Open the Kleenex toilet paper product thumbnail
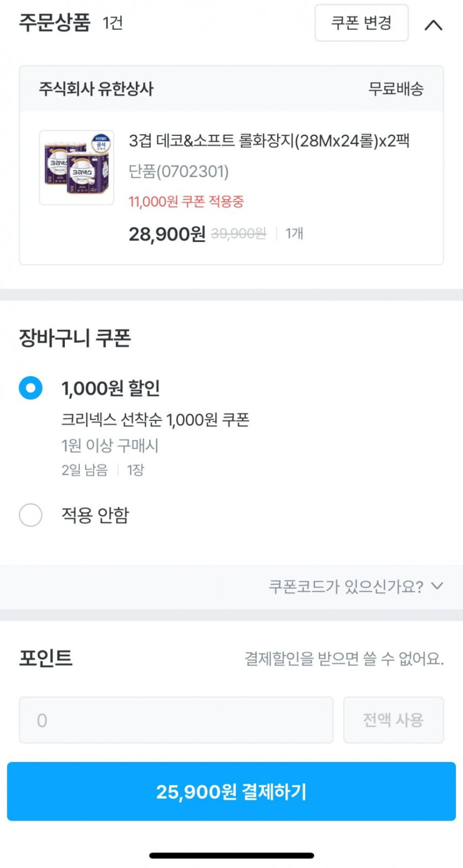Viewport: 463px width, 868px height. click(x=77, y=168)
